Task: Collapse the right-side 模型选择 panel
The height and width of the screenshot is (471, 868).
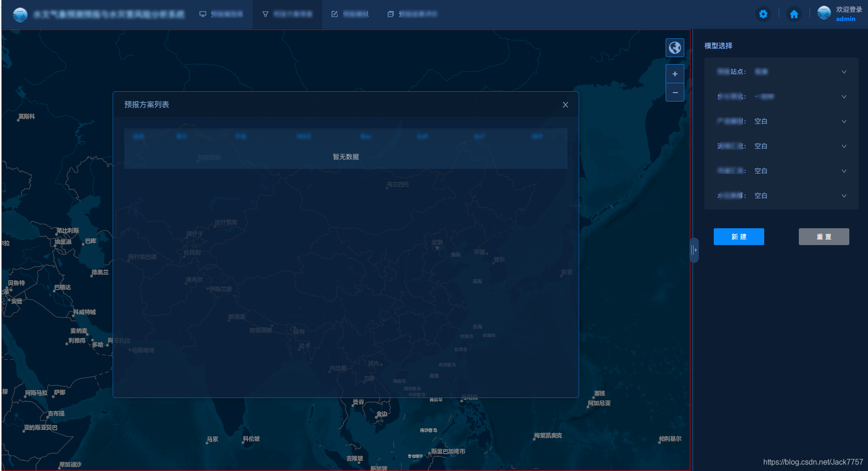Action: pos(695,250)
